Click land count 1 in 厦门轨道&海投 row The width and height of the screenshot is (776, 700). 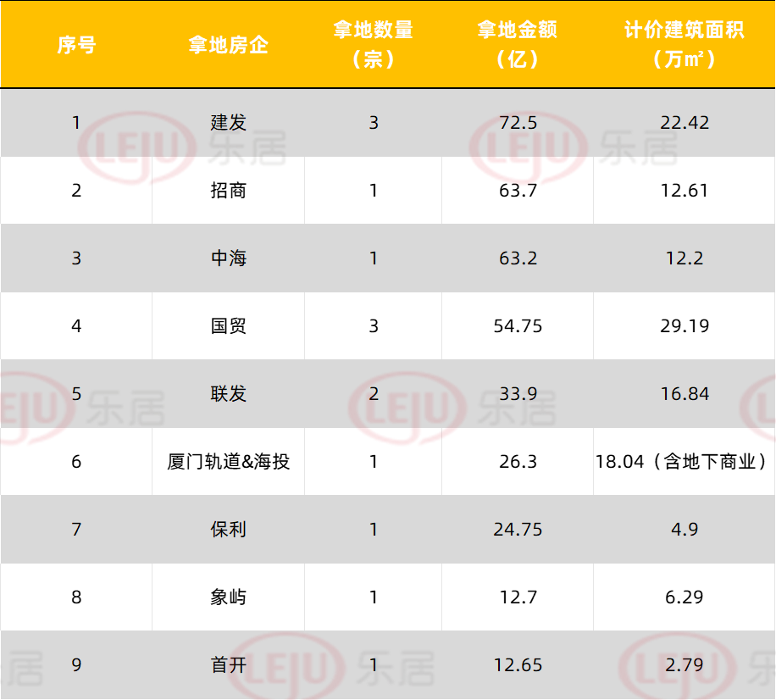point(374,461)
